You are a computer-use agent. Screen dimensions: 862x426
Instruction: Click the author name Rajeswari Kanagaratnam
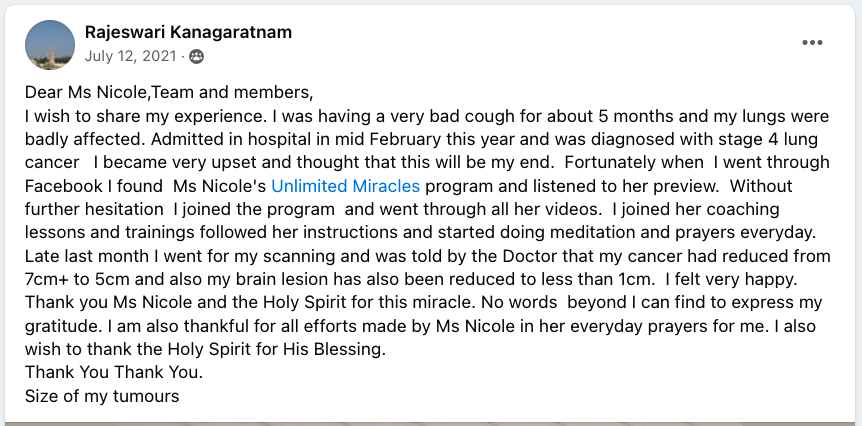pos(189,32)
